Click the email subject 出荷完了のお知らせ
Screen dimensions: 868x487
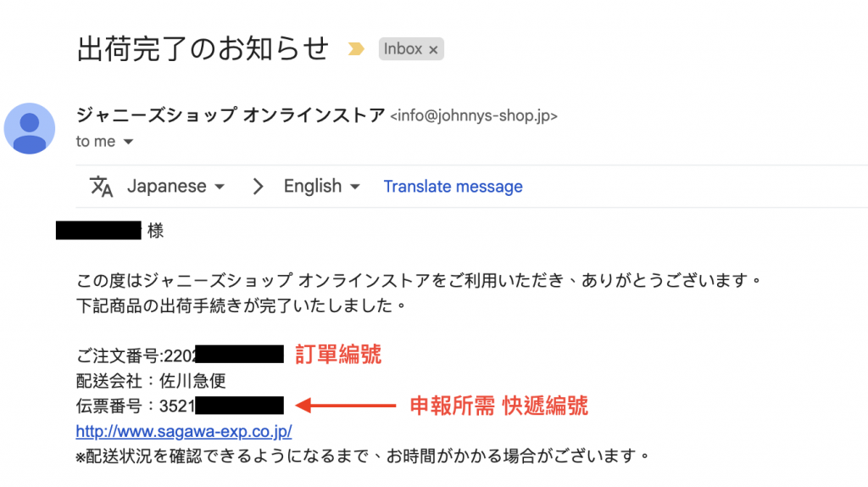click(x=203, y=48)
